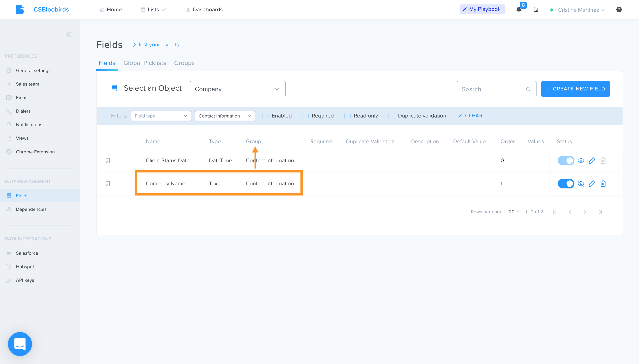Viewport: 639px width, 364px height.
Task: Open Chrome Extension settings
Action: 35,152
